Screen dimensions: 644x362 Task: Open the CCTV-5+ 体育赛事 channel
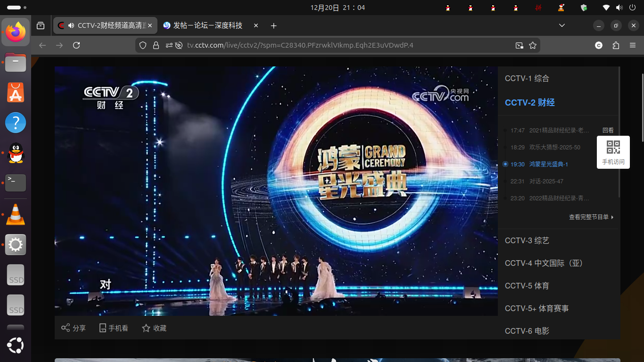[537, 309]
